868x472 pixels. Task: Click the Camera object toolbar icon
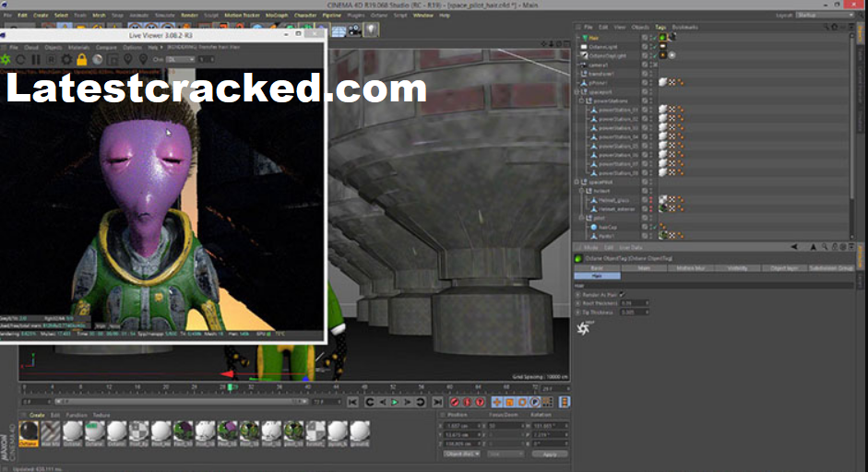[354, 30]
